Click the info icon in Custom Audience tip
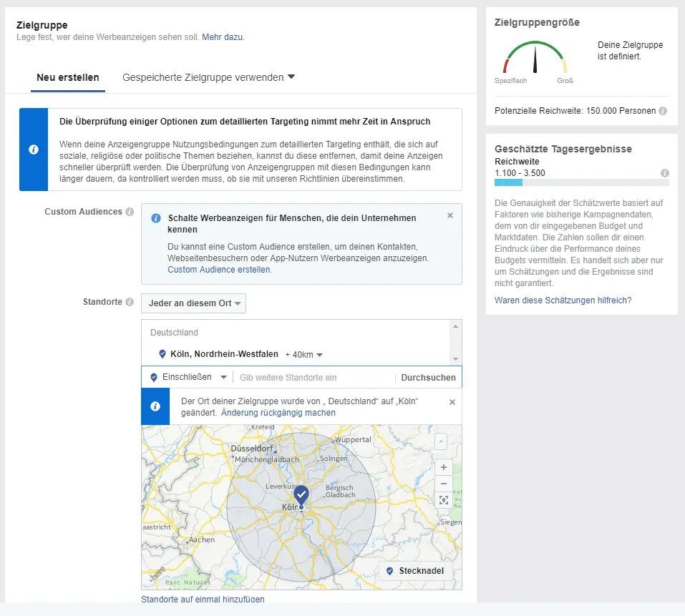685x616 pixels. [155, 218]
